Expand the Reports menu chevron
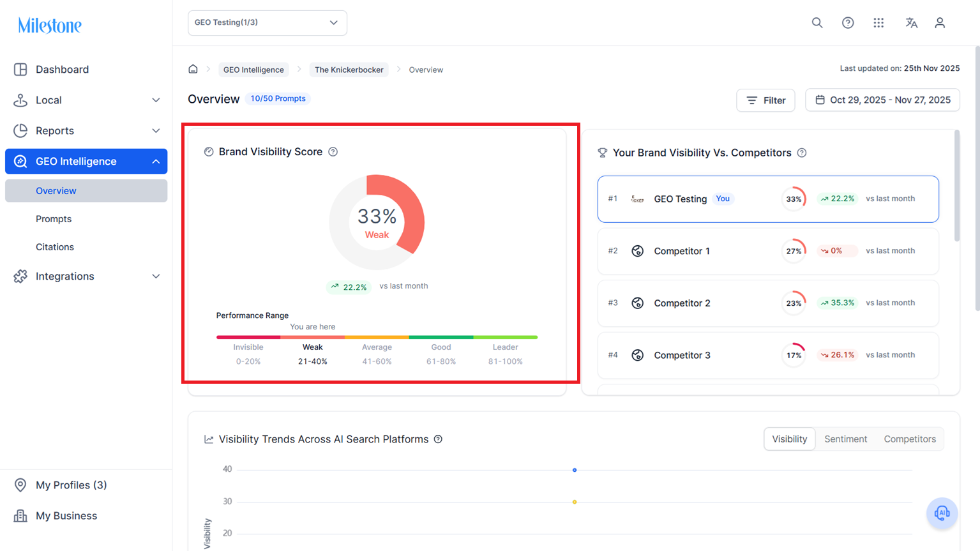The image size is (980, 551). [156, 131]
